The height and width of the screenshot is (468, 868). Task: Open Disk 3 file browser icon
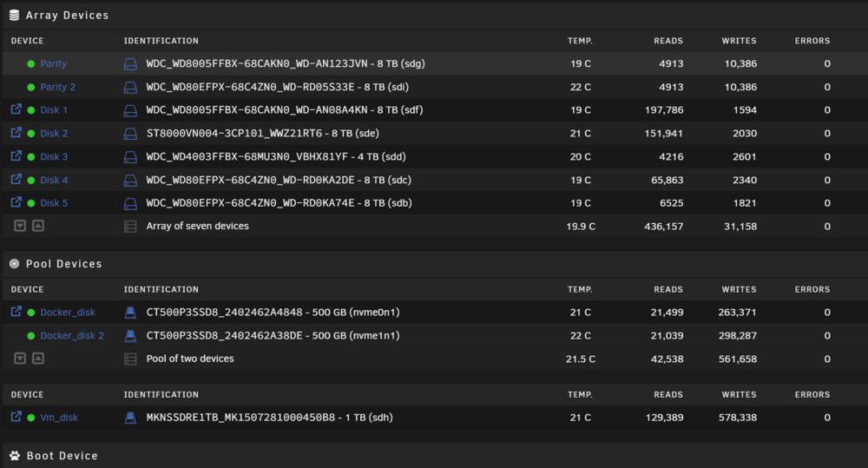(x=16, y=155)
